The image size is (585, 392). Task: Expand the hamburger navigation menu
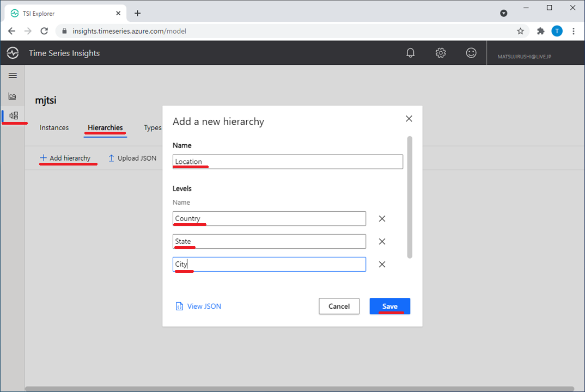pyautogui.click(x=13, y=76)
